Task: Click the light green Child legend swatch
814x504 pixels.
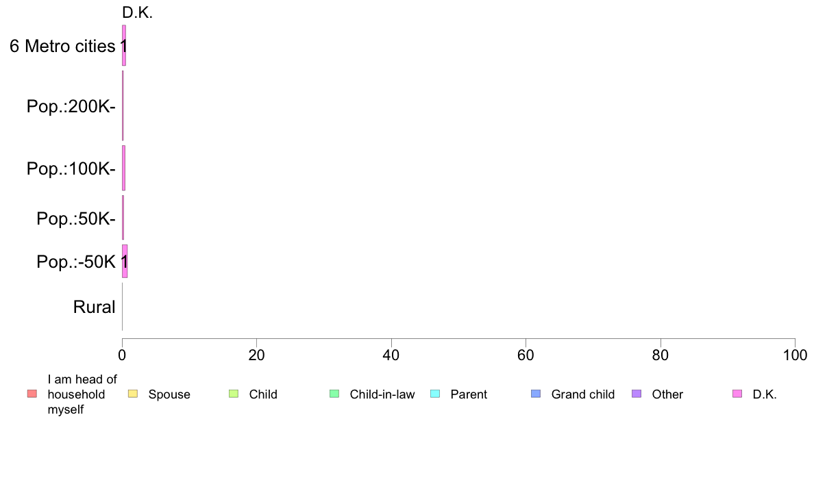Action: pyautogui.click(x=234, y=394)
